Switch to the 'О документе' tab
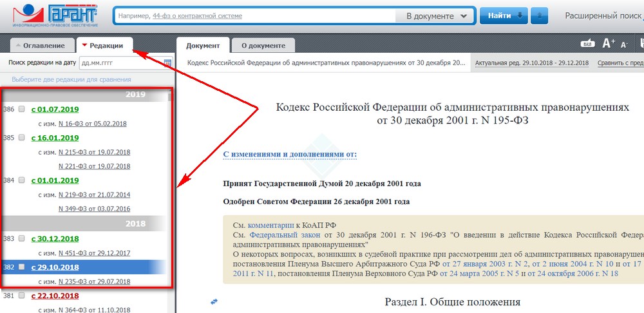Viewport: 644px width, 313px height. click(x=263, y=46)
